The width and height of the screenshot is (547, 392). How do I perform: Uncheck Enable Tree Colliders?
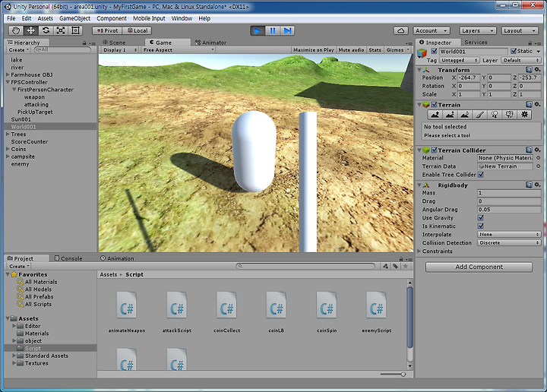pyautogui.click(x=481, y=175)
